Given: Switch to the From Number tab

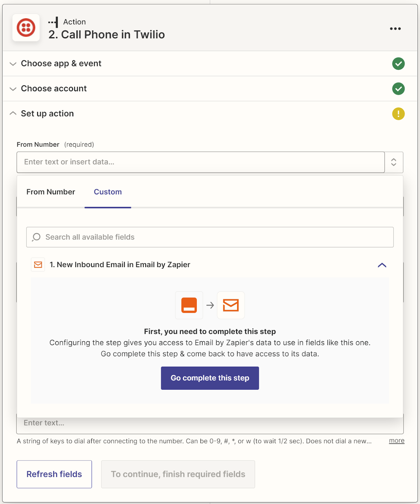Looking at the screenshot, I should pos(51,192).
